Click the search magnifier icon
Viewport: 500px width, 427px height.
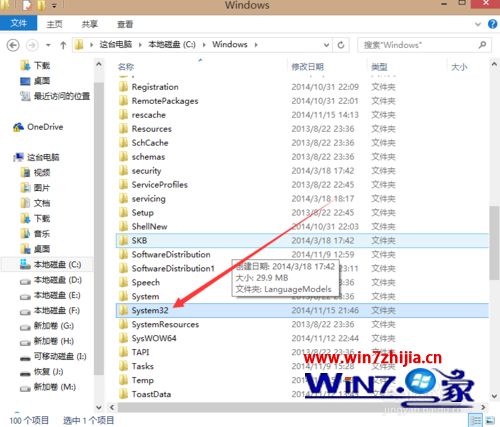482,45
